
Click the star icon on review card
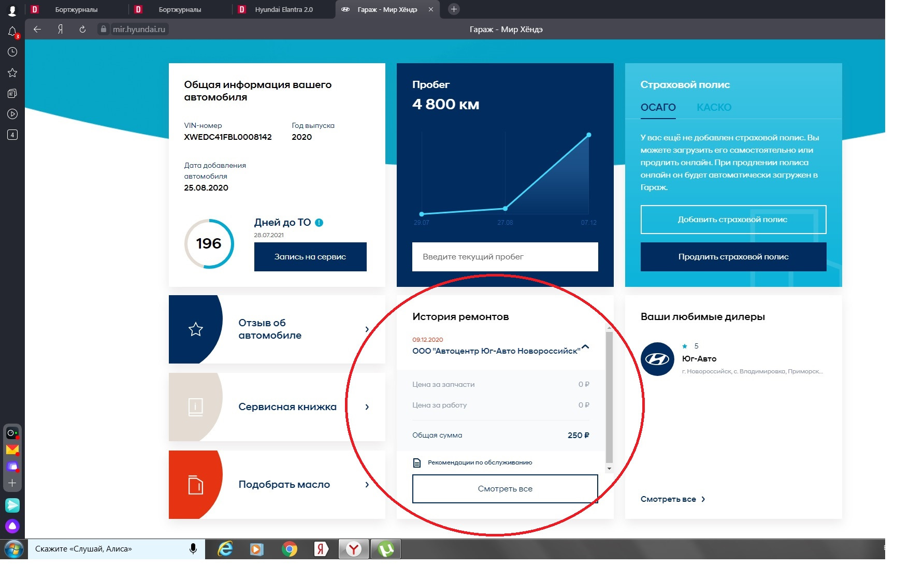pyautogui.click(x=196, y=329)
